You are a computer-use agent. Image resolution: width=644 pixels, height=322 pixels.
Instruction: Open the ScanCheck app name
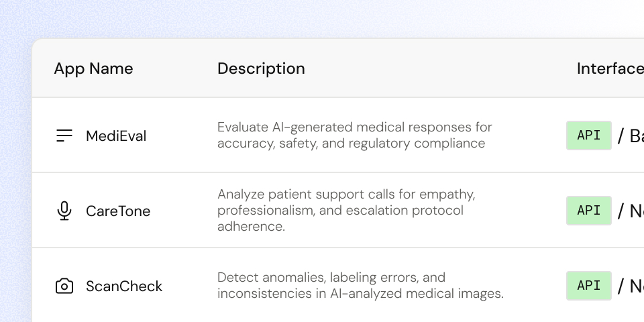click(x=124, y=286)
